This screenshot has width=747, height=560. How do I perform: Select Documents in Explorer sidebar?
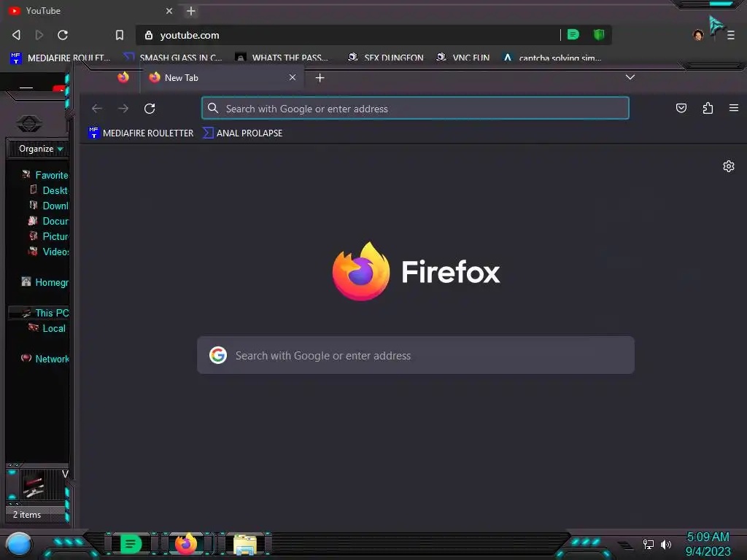point(49,221)
